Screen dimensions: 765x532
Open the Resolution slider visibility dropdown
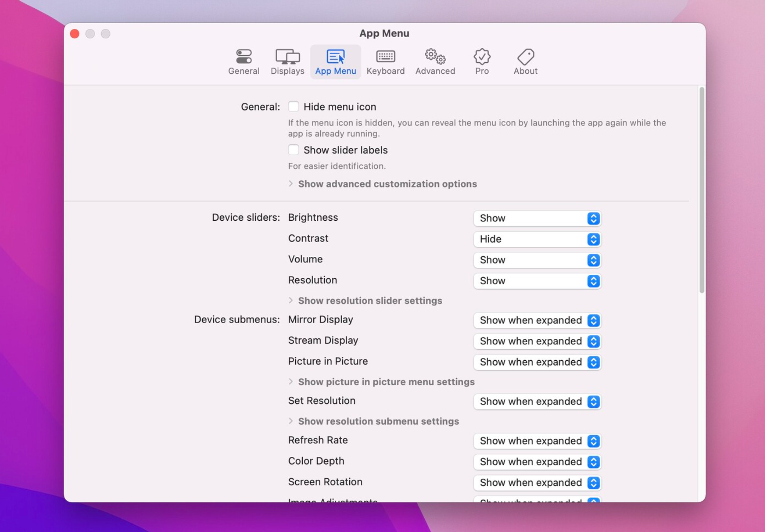tap(537, 281)
